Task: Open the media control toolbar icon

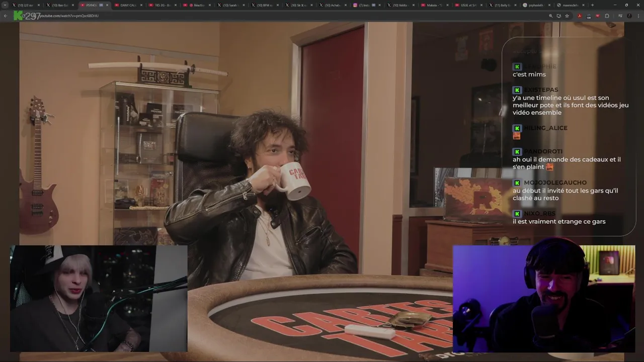Action: 620,16
